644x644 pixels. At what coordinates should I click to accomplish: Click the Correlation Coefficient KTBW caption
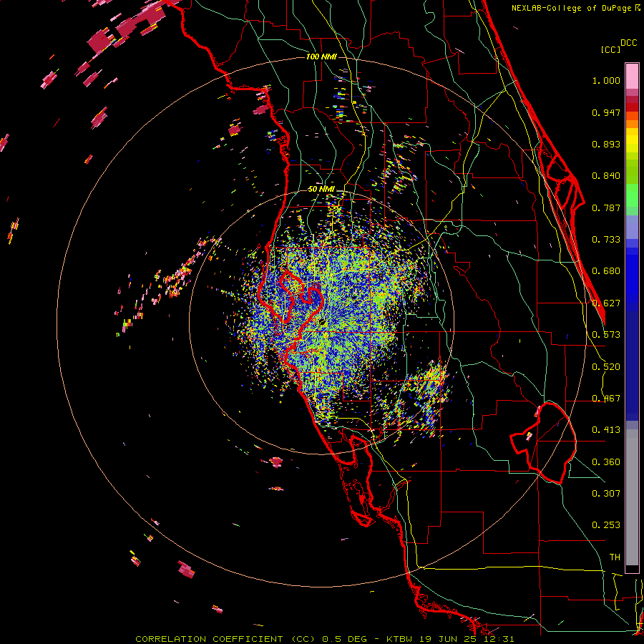[325, 639]
